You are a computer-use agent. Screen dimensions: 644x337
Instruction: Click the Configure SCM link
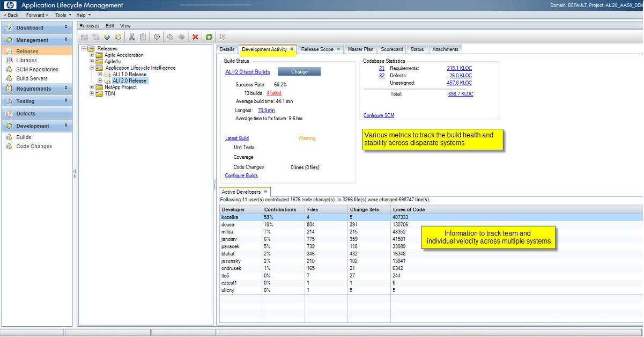[379, 115]
